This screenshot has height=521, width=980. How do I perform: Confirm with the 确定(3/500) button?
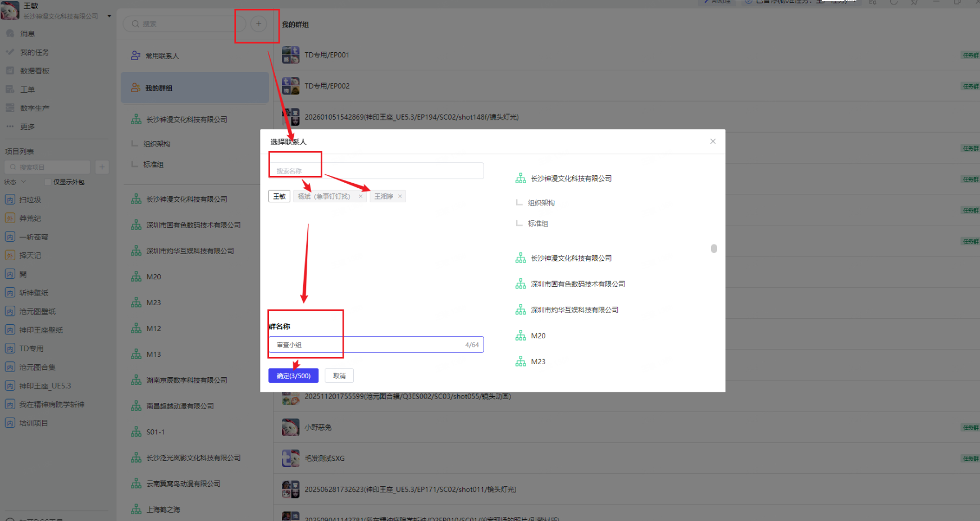point(293,375)
